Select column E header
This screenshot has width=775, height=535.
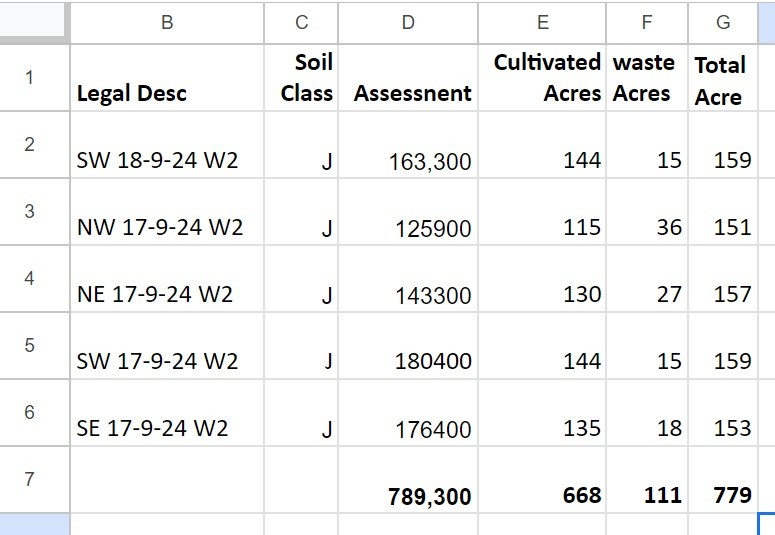click(542, 23)
